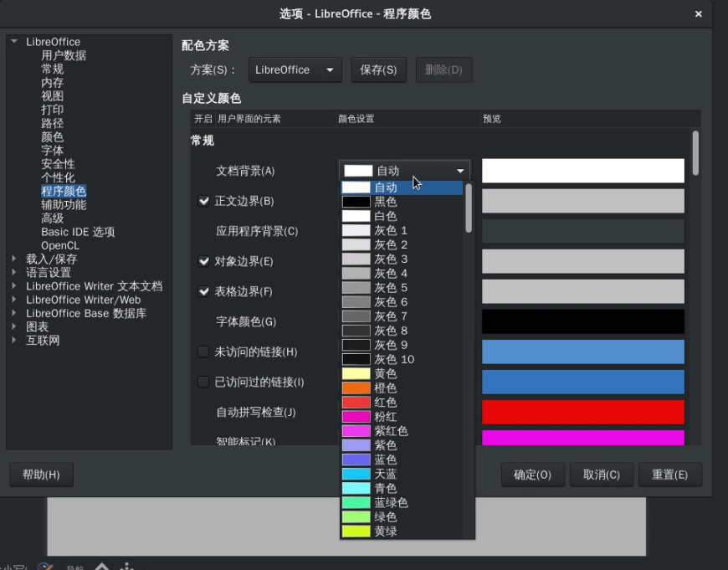This screenshot has height=570, width=728.
Task: Select 紫色 color option
Action: 402,445
